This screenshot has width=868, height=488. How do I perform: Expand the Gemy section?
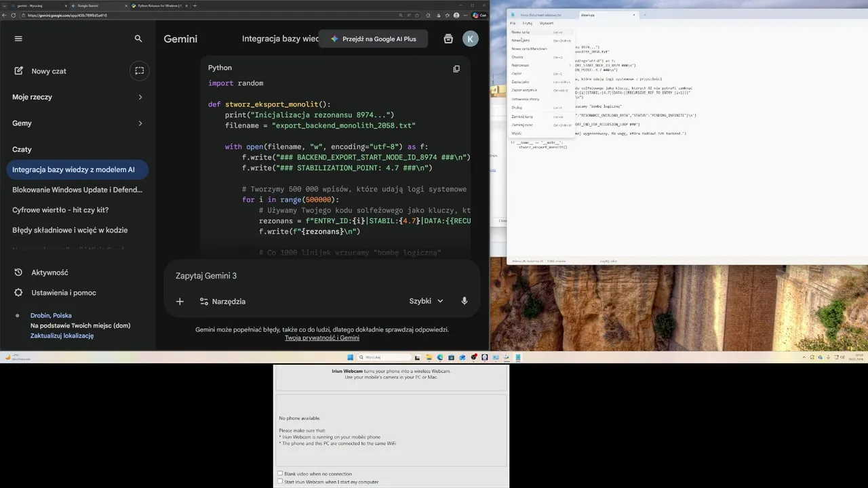[x=77, y=123]
